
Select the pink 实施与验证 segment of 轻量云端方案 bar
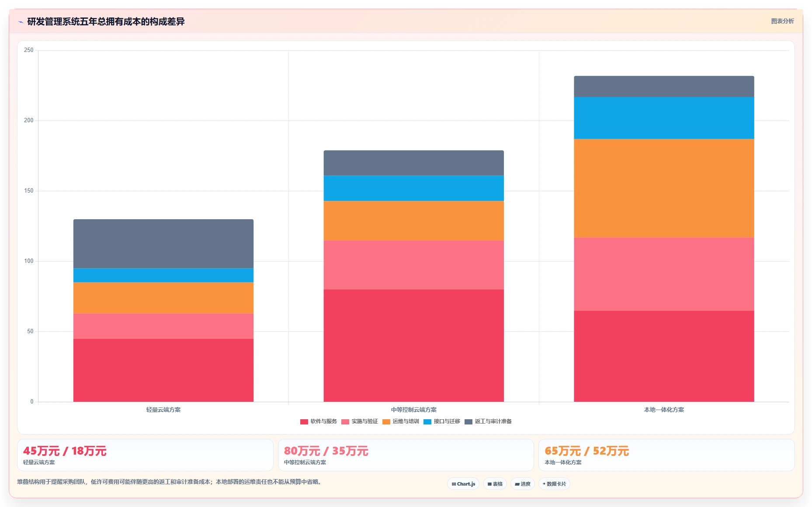[x=163, y=326]
